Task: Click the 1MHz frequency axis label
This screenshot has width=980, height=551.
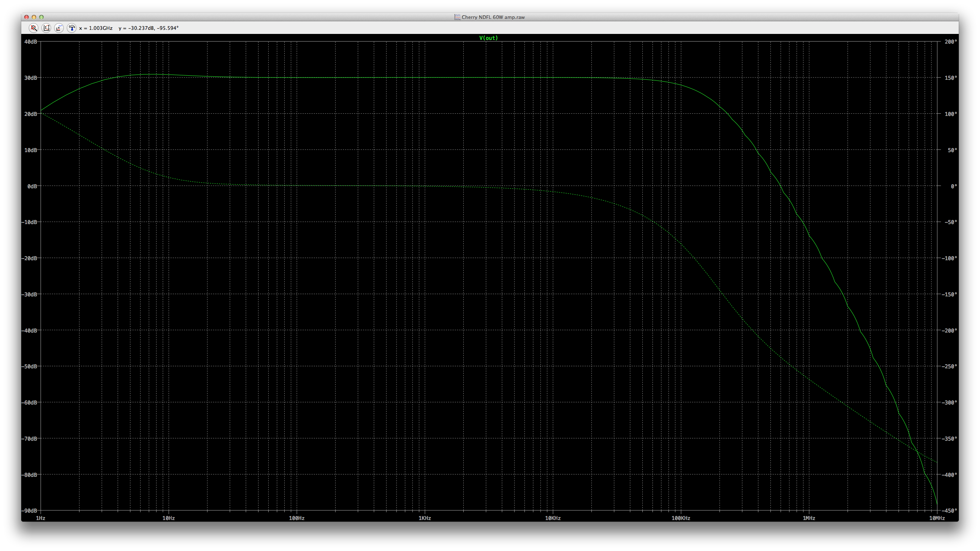Action: 809,518
